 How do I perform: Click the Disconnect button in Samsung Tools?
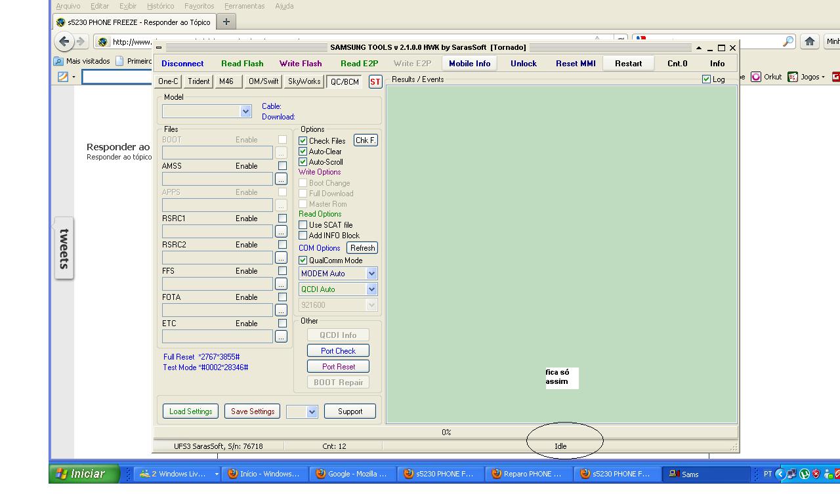pos(182,64)
